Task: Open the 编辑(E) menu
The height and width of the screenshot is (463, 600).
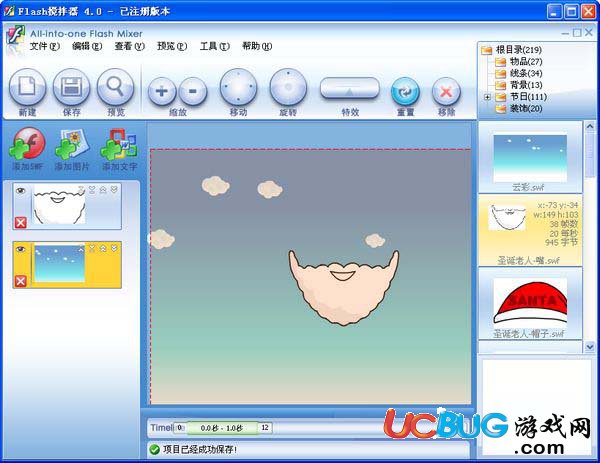Action: [x=87, y=46]
